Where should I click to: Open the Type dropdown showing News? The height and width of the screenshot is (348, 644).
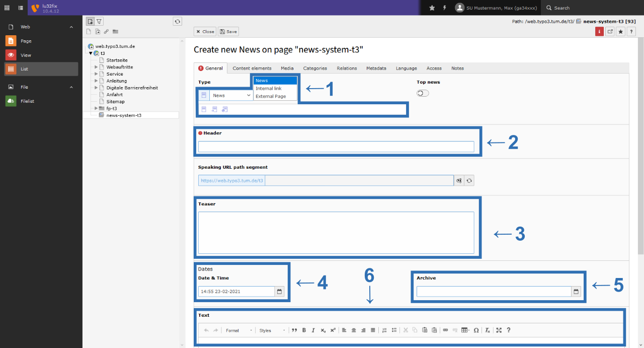(231, 95)
